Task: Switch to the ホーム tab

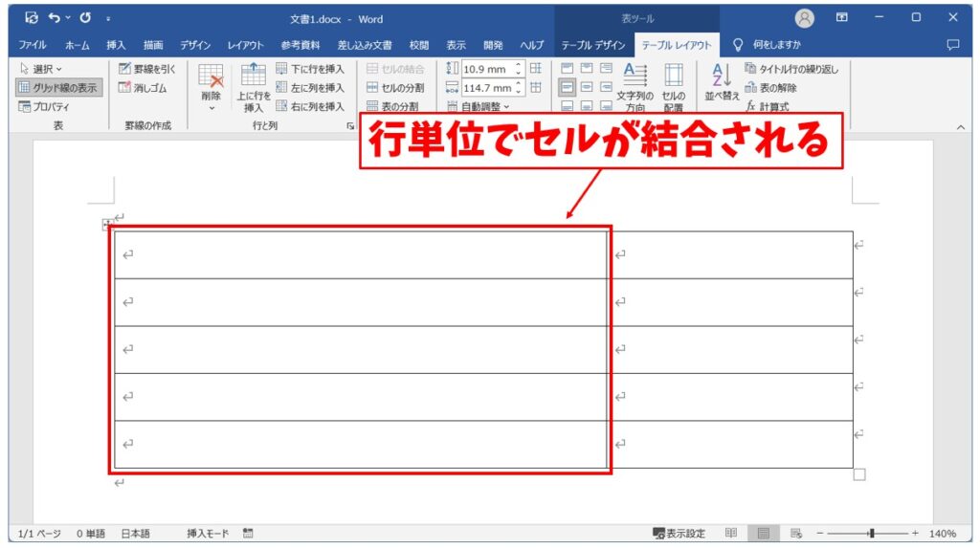Action: [78, 45]
